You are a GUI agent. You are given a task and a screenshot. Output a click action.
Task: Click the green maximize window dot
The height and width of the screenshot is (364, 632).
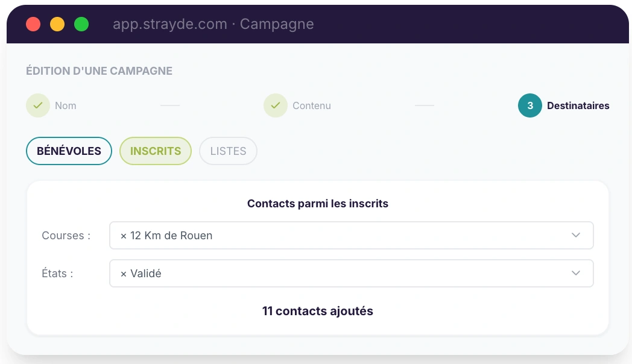point(81,24)
